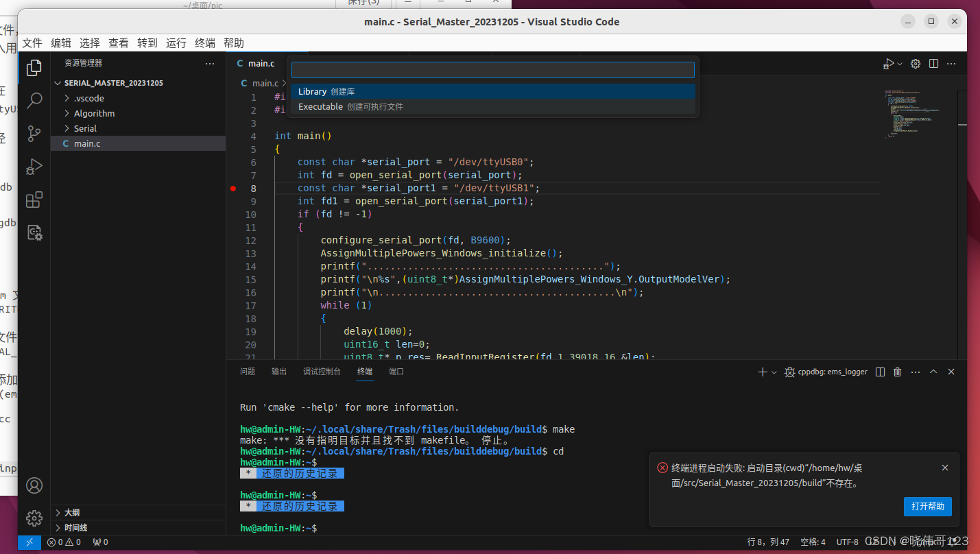The image size is (980, 554).
Task: Open editor more actions ellipsis
Action: tap(951, 63)
